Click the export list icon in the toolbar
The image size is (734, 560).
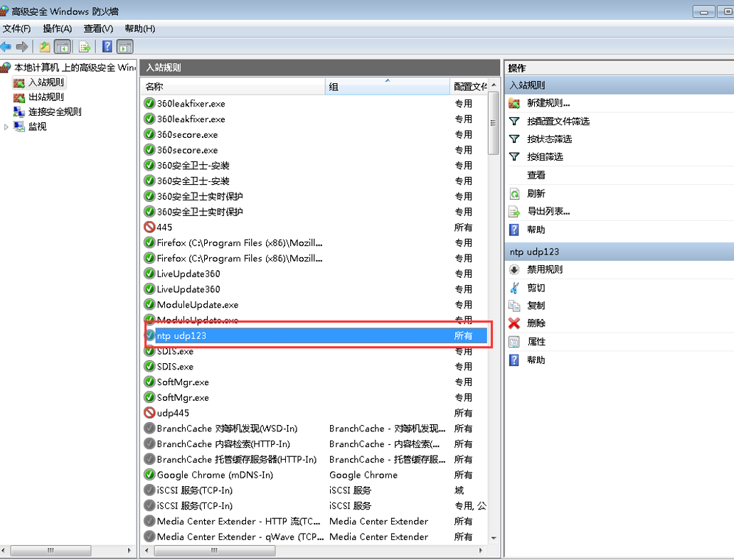85,47
